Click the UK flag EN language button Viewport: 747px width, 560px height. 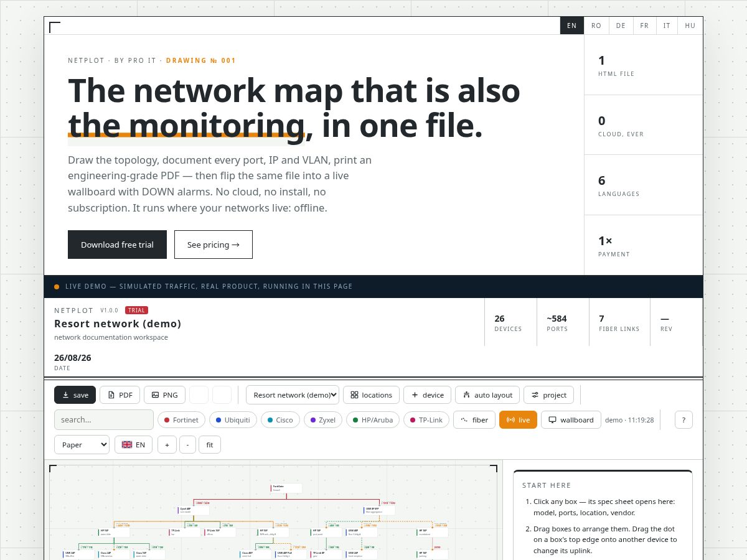133,445
